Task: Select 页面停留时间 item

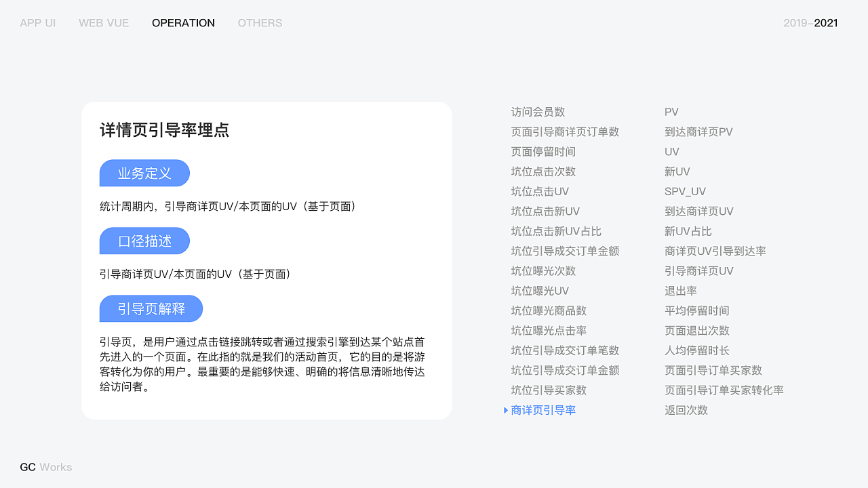Action: 543,152
